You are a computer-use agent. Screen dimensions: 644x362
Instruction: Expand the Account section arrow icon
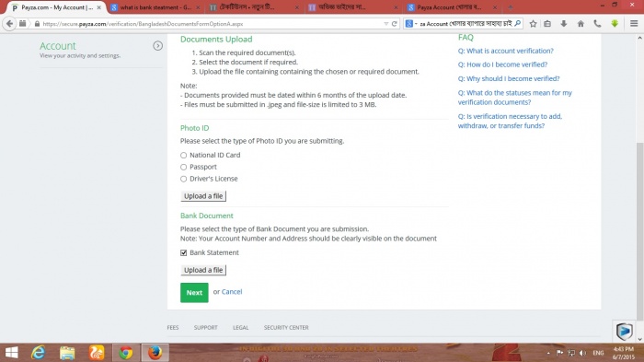pos(157,46)
